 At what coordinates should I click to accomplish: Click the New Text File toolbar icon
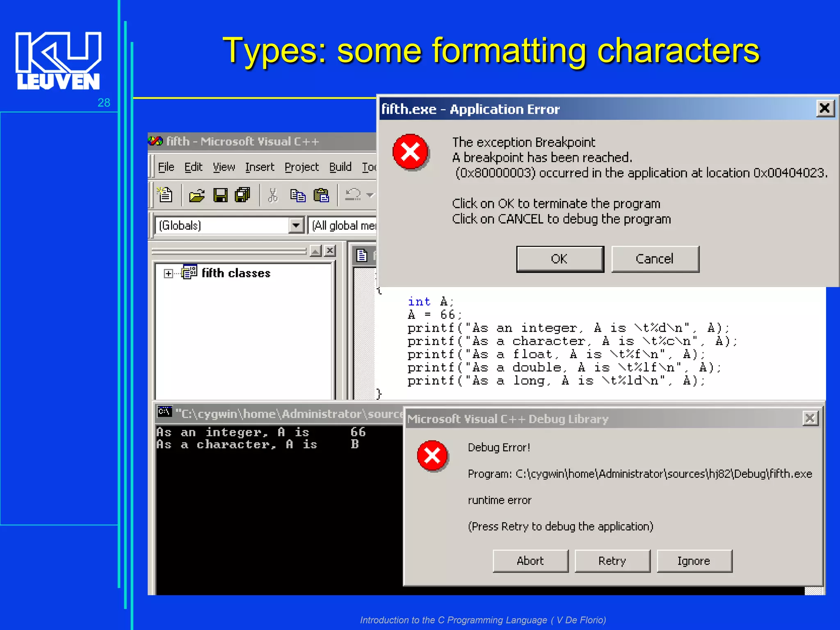tap(165, 195)
